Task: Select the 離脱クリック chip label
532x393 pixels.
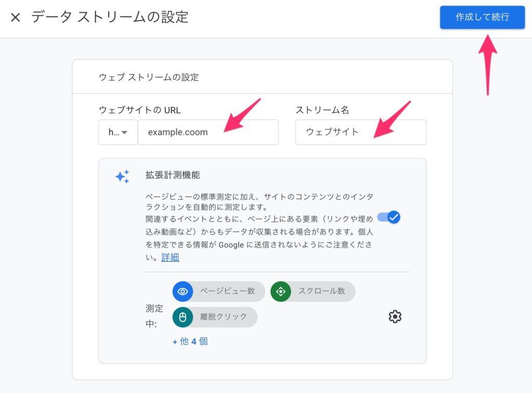Action: click(x=224, y=317)
